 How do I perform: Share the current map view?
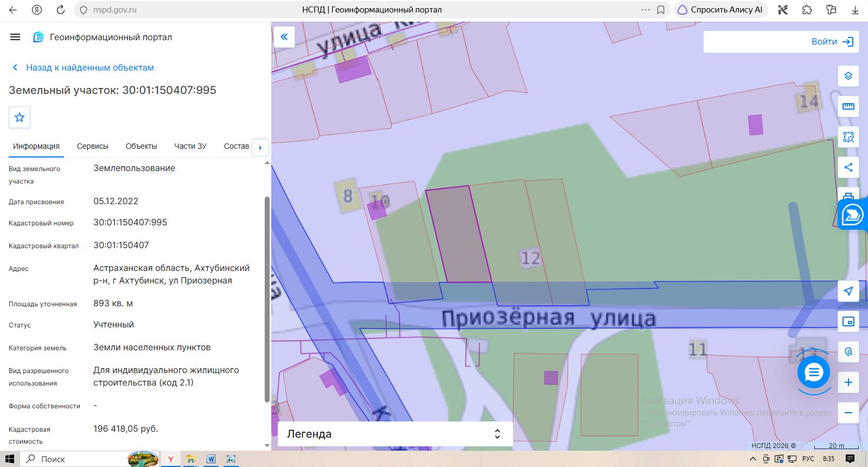click(x=848, y=167)
